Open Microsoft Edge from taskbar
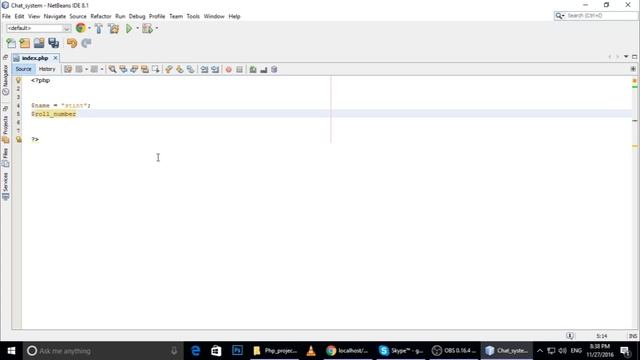 coord(196,351)
